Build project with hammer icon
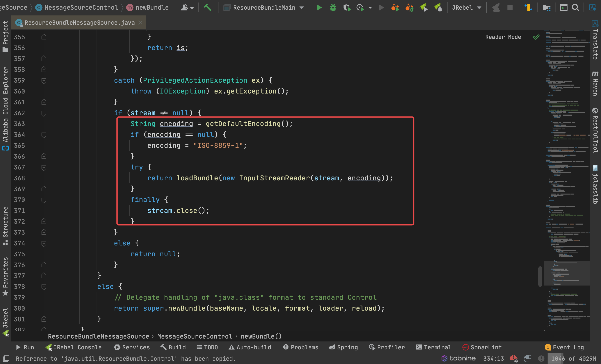Screen dimensions: 601x364 (208, 8)
